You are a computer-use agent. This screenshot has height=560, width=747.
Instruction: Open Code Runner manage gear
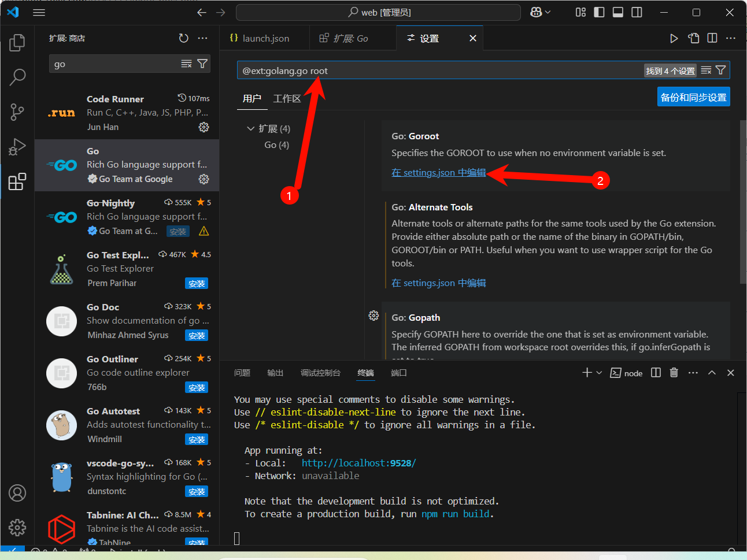[204, 127]
